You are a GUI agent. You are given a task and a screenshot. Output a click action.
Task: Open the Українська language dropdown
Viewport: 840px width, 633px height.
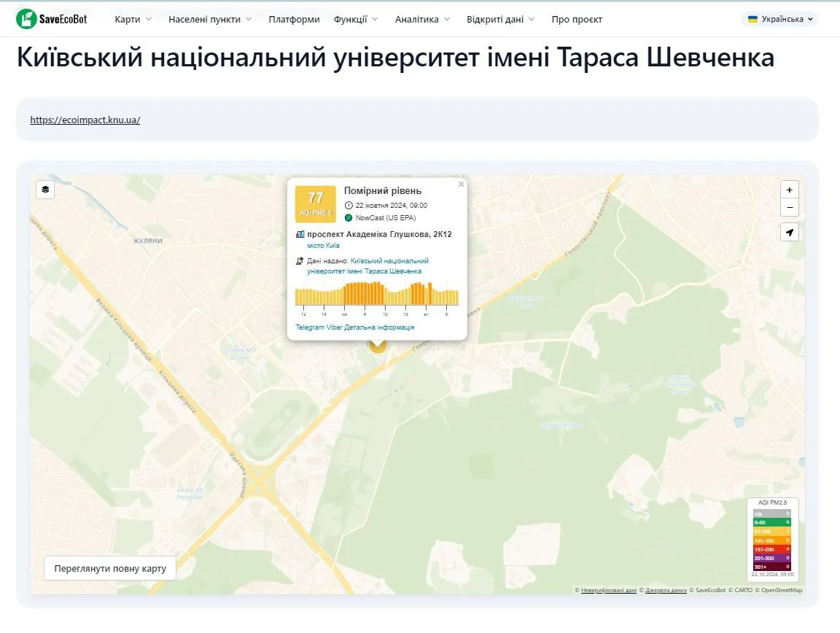click(780, 19)
